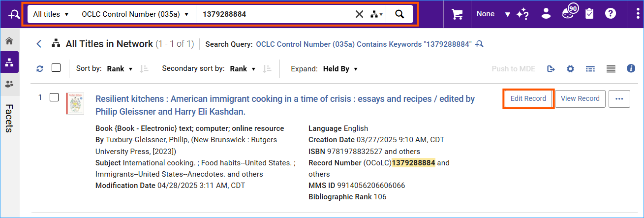The height and width of the screenshot is (218, 644).
Task: Click the info icon in results toolbar
Action: click(631, 68)
